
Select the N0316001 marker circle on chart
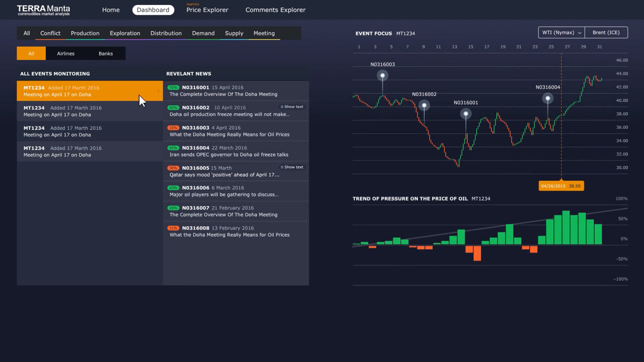(x=466, y=114)
